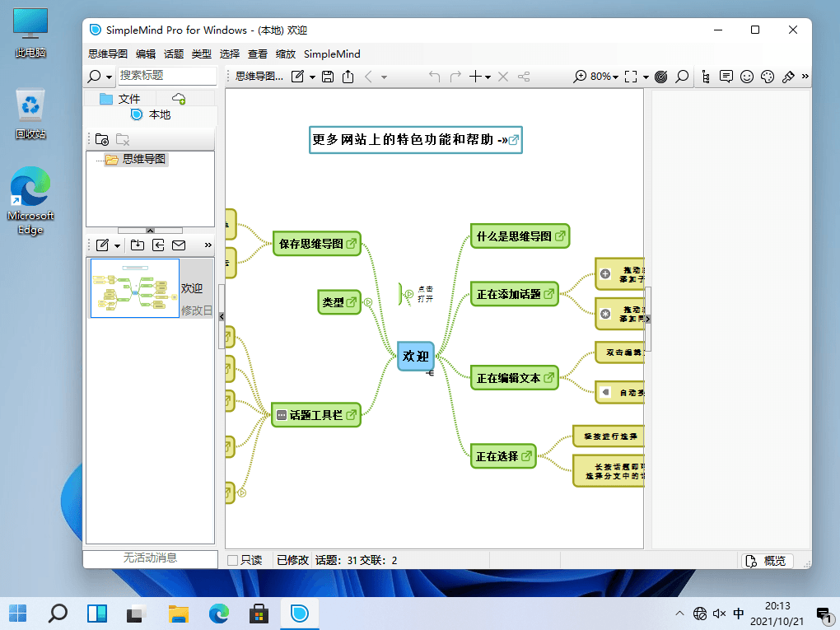Open the share/export icon in toolbar

[x=348, y=77]
